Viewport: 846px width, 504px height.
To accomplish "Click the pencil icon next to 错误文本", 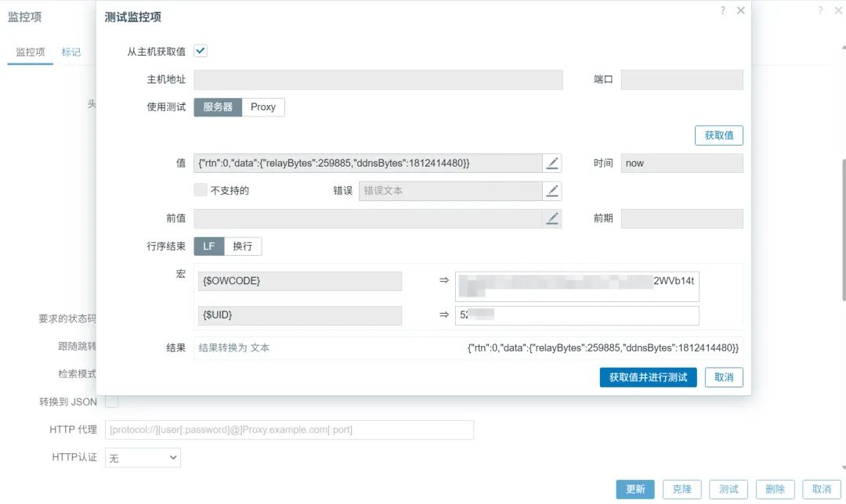I will point(552,191).
